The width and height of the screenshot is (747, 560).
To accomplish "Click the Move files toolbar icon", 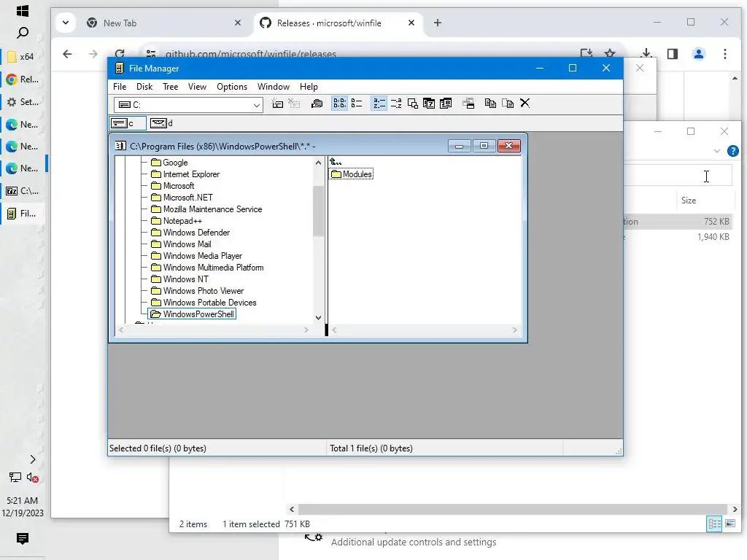I will (x=508, y=104).
